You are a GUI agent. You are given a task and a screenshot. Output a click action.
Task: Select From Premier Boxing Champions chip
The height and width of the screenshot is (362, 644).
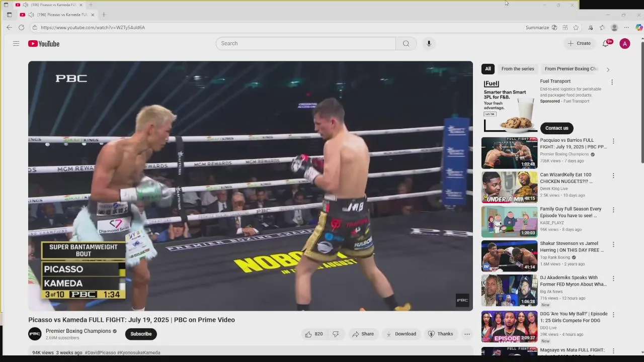[x=571, y=69]
